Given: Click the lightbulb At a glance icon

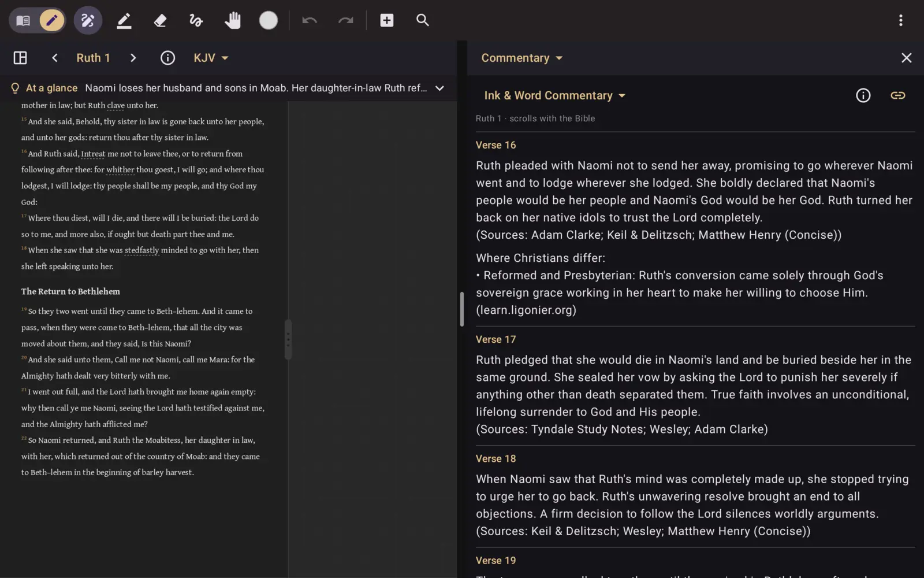Looking at the screenshot, I should coord(15,88).
